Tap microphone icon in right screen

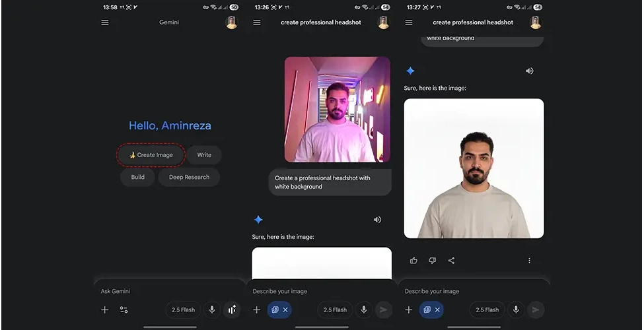tap(516, 310)
